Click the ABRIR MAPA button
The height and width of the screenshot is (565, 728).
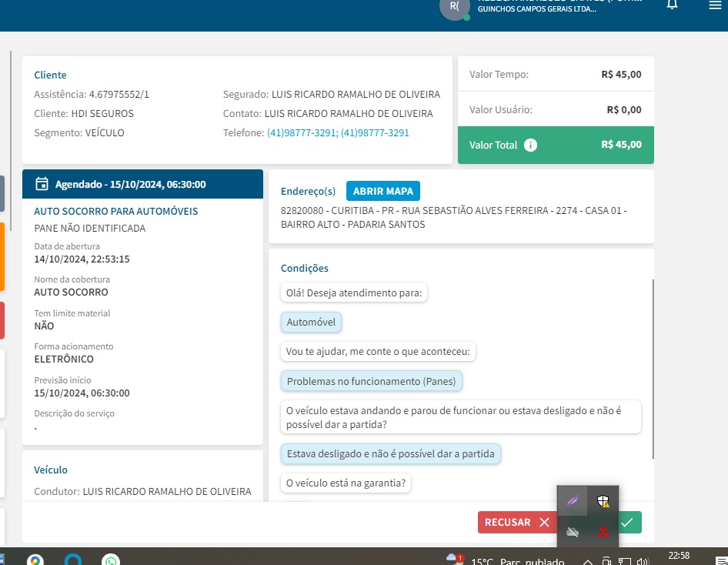(383, 191)
